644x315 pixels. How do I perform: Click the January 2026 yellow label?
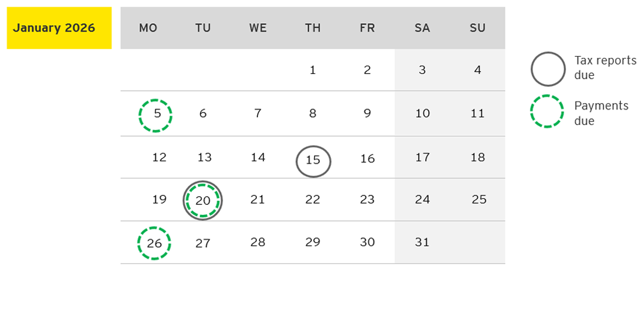tap(59, 28)
